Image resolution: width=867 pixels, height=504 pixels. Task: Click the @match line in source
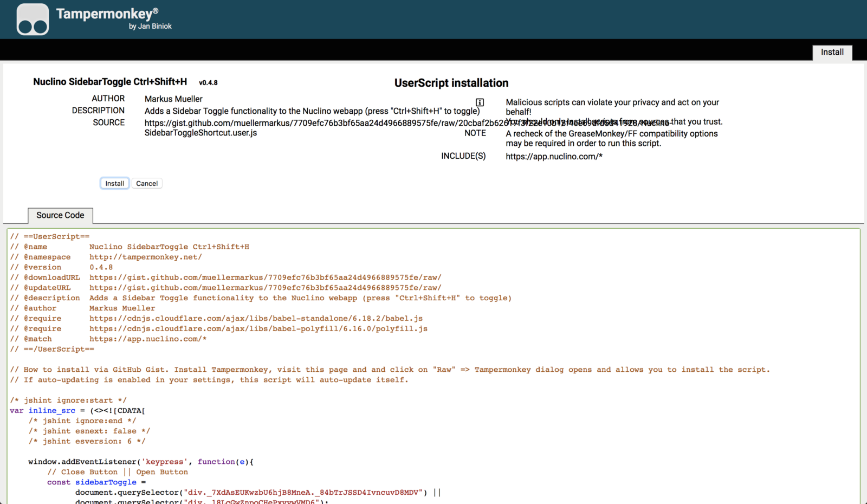(x=108, y=339)
